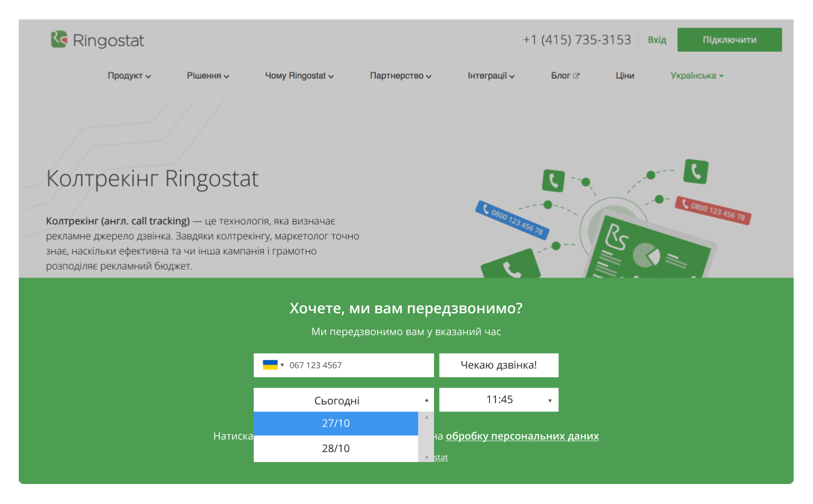
Task: Open the Ціни page
Action: point(625,76)
